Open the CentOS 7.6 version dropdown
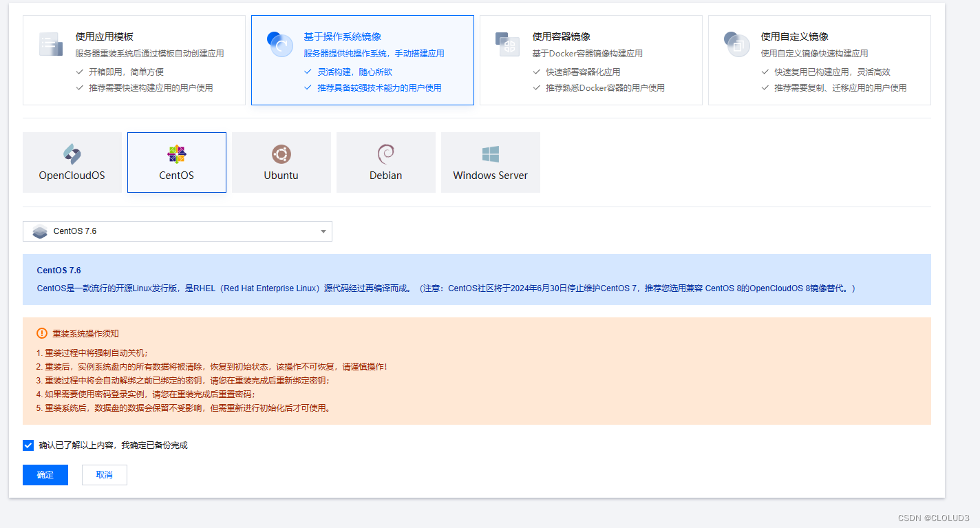980x528 pixels. tap(178, 231)
